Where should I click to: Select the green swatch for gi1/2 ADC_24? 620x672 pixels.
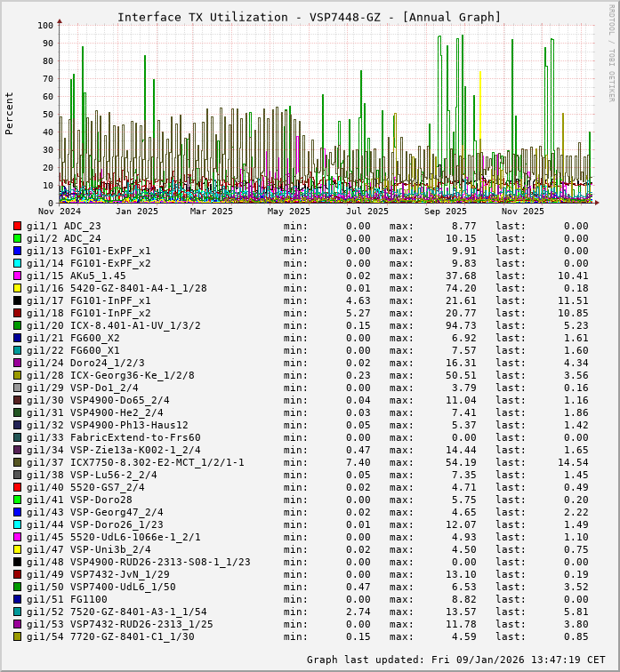point(17,238)
